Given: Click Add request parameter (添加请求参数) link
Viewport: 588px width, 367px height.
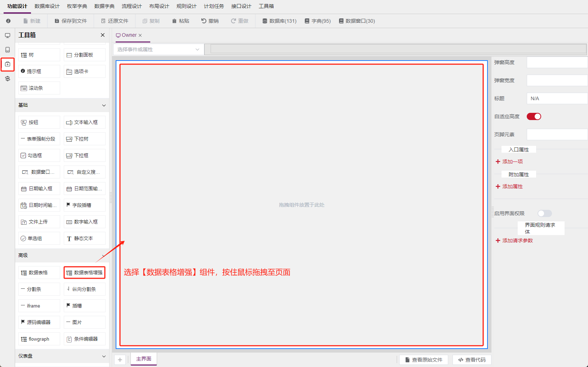Looking at the screenshot, I should coord(517,240).
